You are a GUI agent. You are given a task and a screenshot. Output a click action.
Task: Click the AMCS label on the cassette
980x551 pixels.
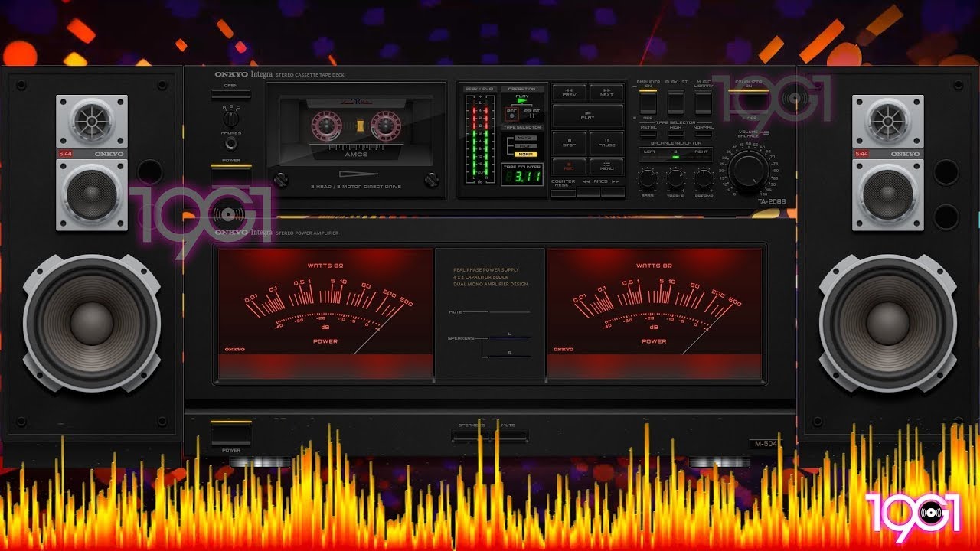(356, 155)
